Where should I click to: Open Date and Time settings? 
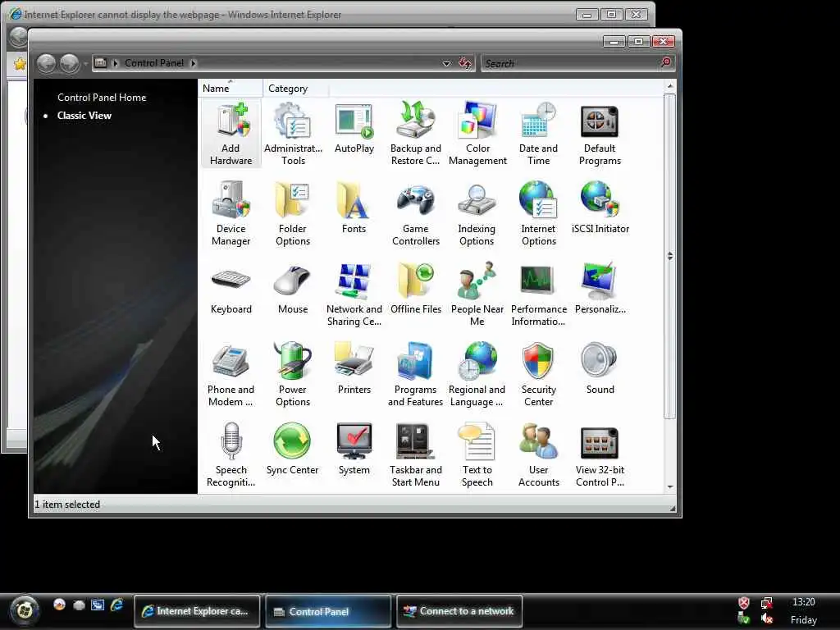pos(538,134)
